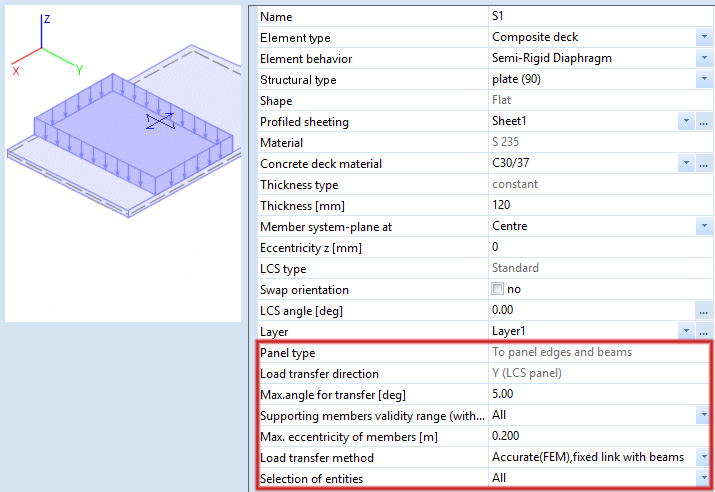Viewport: 715px width, 492px height.
Task: Open the Element behavior dropdown arrow
Action: pyautogui.click(x=704, y=58)
